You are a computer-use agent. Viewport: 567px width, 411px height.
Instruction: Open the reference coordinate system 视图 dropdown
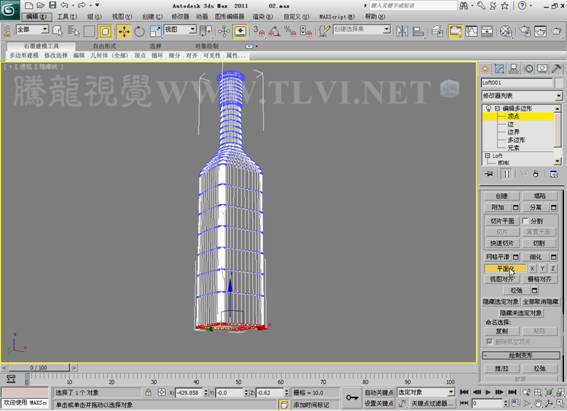click(x=180, y=29)
